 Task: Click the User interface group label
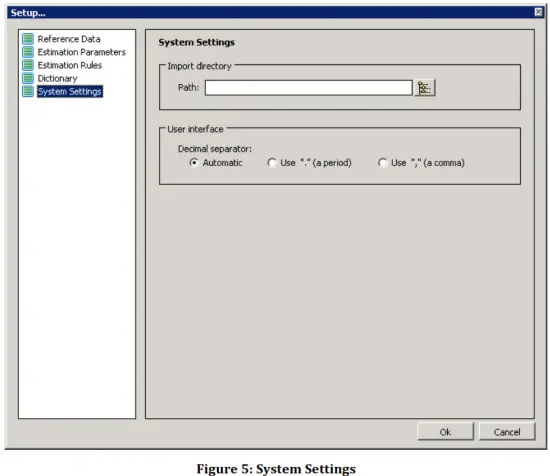pos(195,129)
